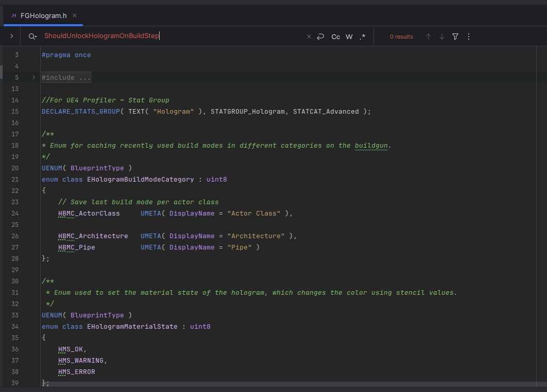Open the search filter options
Screen dimensions: 547x392
point(455,37)
